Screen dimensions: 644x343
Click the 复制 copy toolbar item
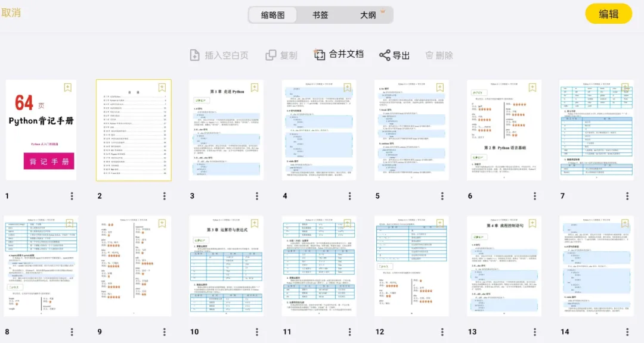281,55
